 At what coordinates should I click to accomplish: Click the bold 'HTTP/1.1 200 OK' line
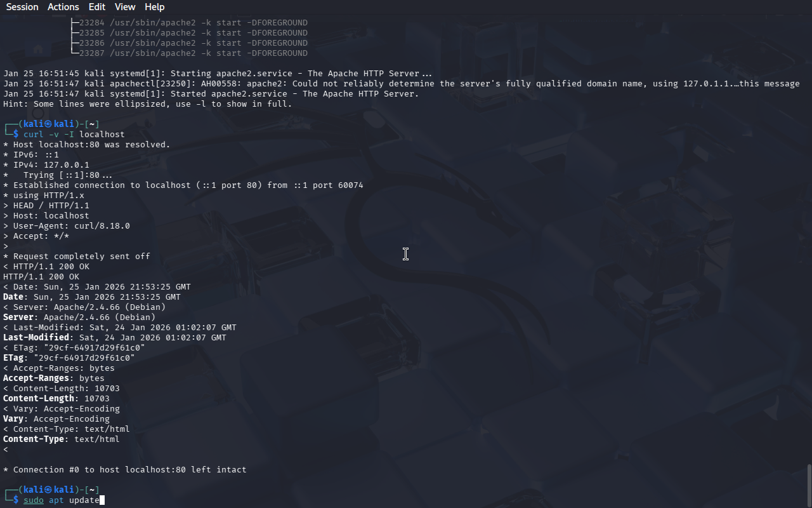coord(41,277)
